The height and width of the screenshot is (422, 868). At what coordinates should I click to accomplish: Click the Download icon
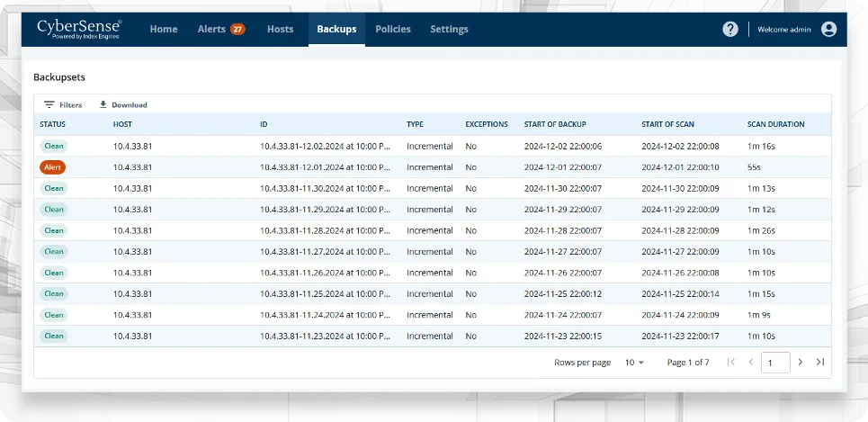(103, 105)
